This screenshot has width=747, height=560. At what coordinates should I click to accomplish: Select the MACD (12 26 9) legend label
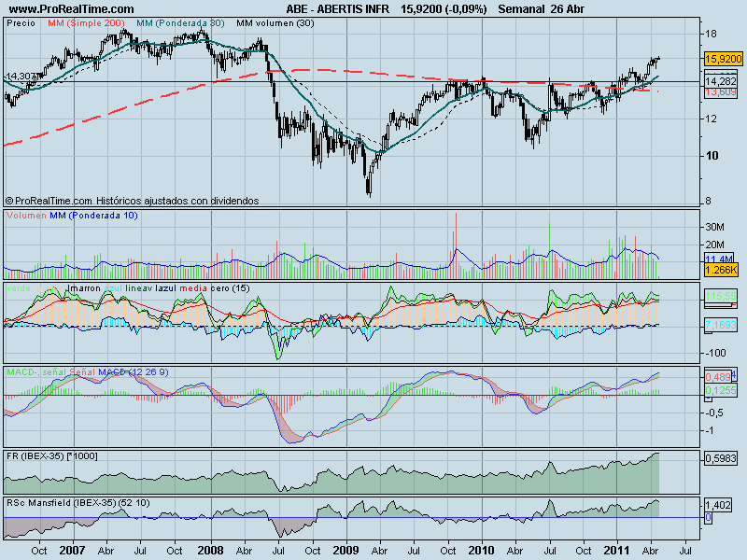pos(134,372)
